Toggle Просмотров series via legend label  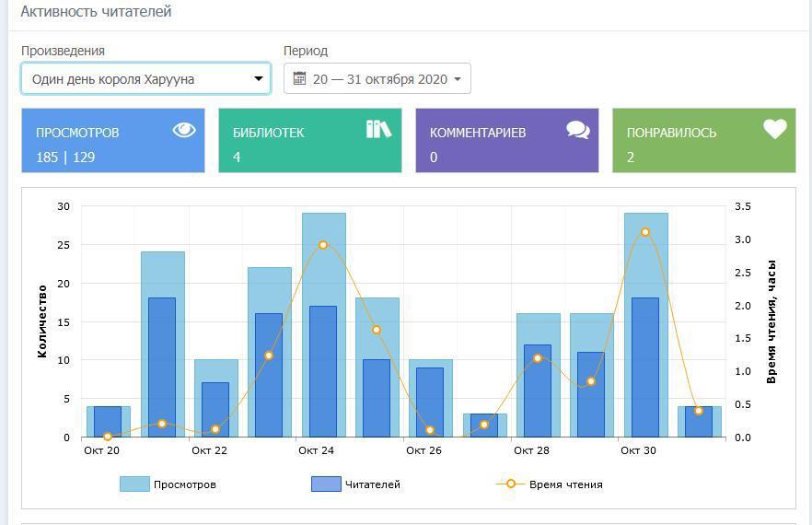184,484
